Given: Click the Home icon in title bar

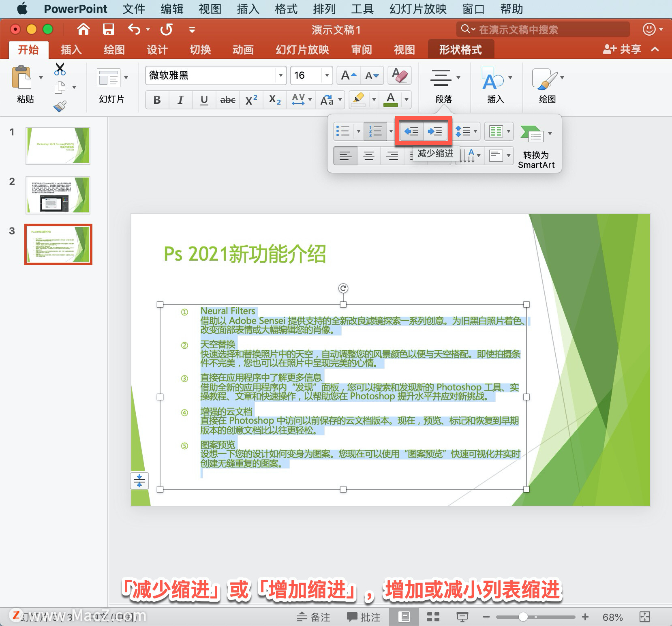Looking at the screenshot, I should coord(83,29).
